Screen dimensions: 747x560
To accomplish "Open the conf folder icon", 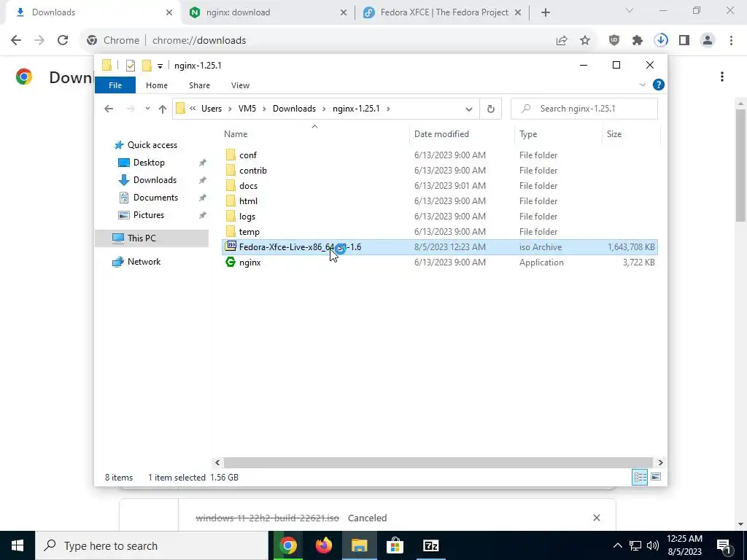I will point(231,155).
